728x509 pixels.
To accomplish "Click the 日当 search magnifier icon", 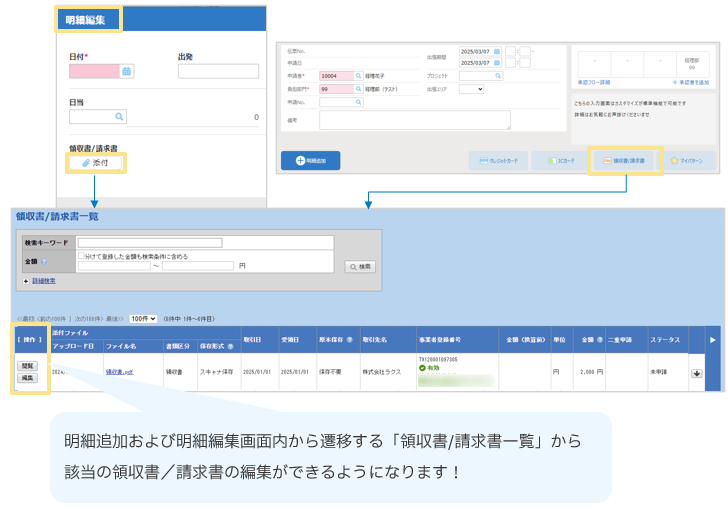I will [x=118, y=117].
